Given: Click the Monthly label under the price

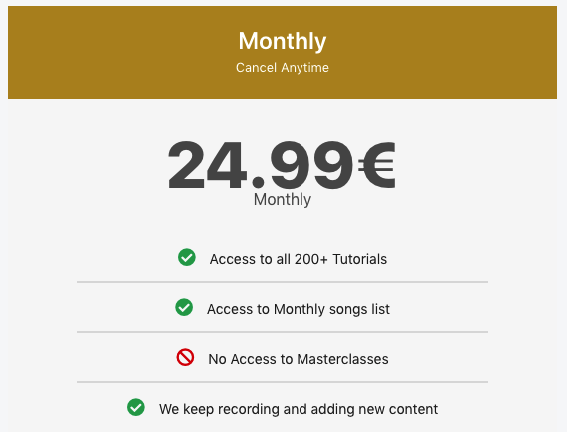Looking at the screenshot, I should (282, 200).
